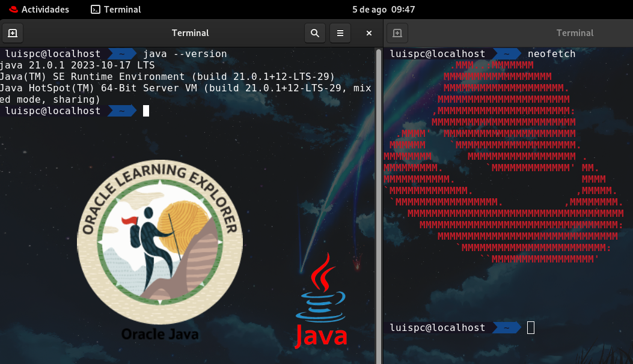Click the cursor at left terminal's empty prompt

146,111
